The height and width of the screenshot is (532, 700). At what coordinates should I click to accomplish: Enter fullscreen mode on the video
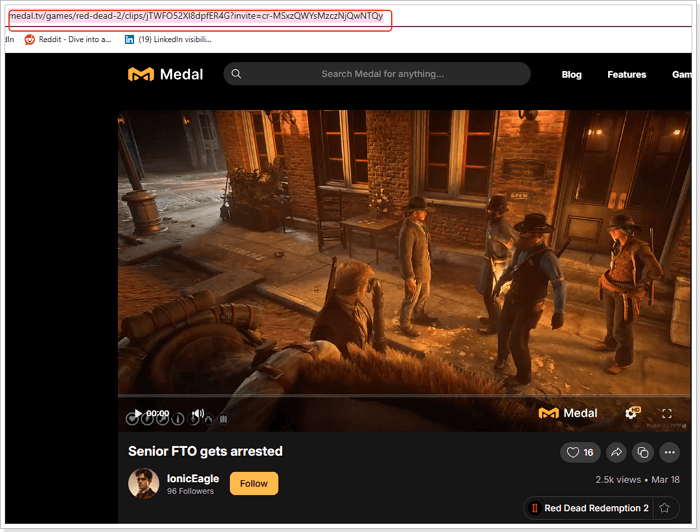[667, 413]
